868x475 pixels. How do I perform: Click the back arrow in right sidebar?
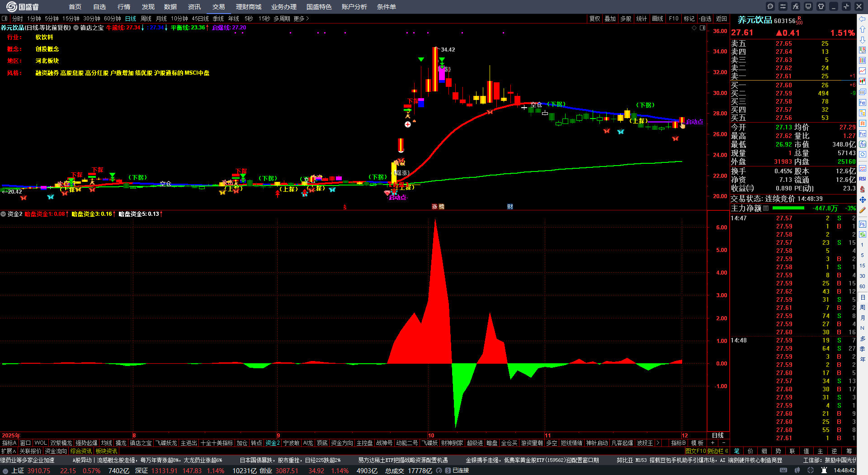[863, 19]
